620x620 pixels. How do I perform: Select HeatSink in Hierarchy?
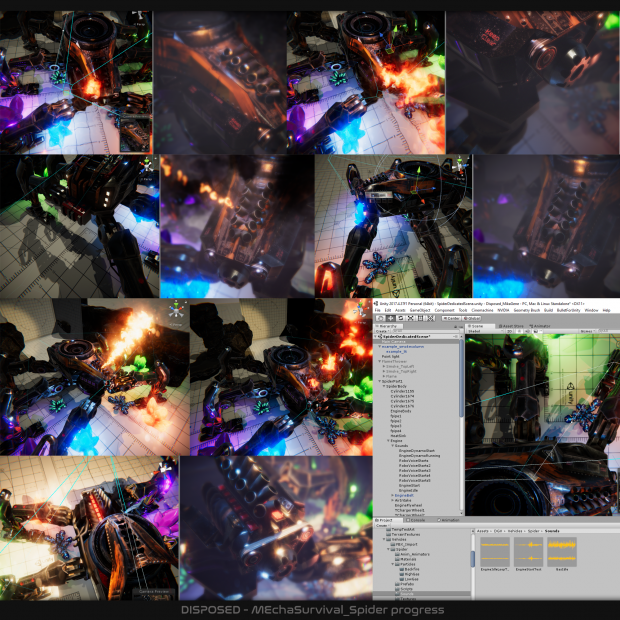click(398, 435)
